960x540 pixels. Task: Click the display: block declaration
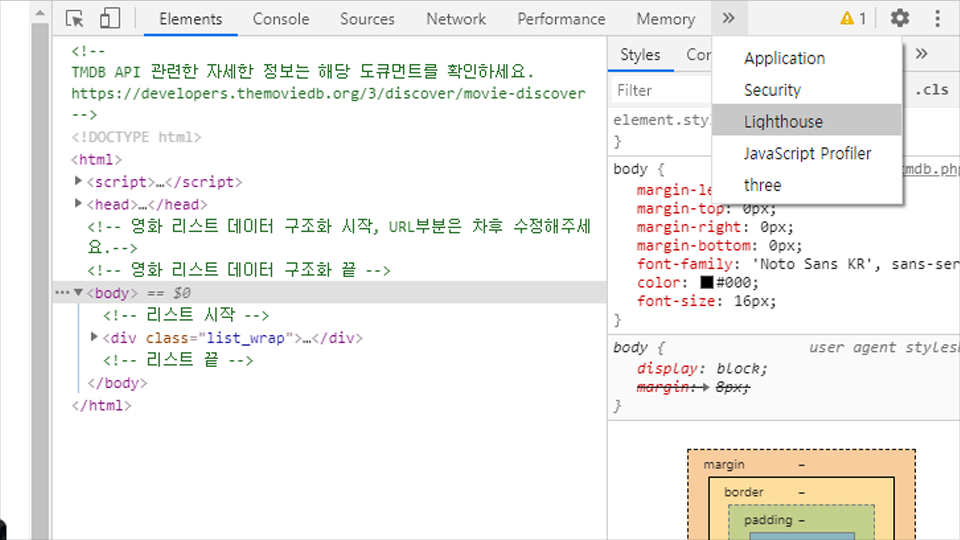[702, 369]
